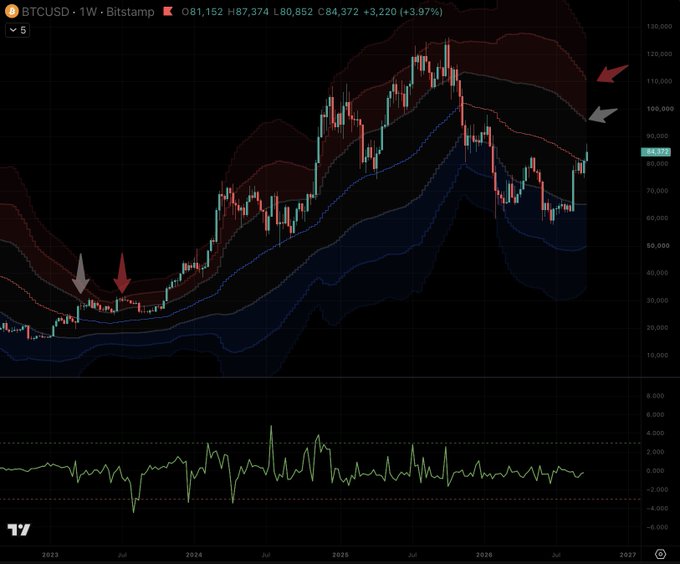Click the 40,000 price axis label
680x564 pixels.
657,273
